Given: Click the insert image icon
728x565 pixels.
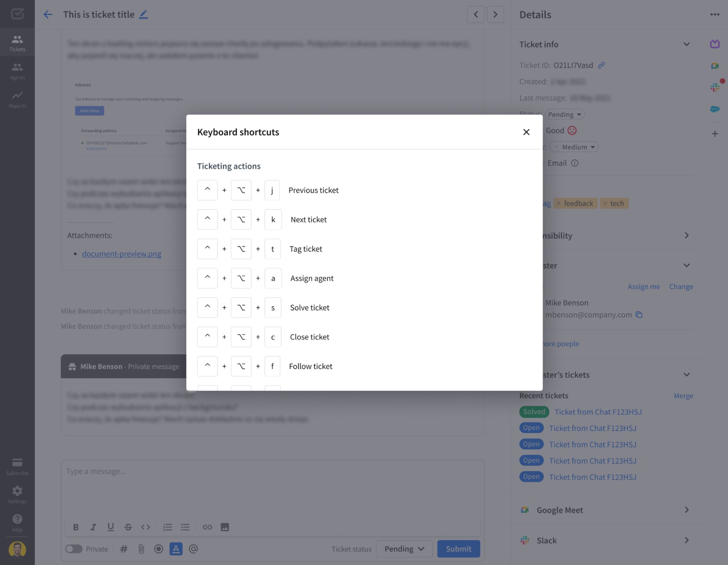Looking at the screenshot, I should coord(225,527).
